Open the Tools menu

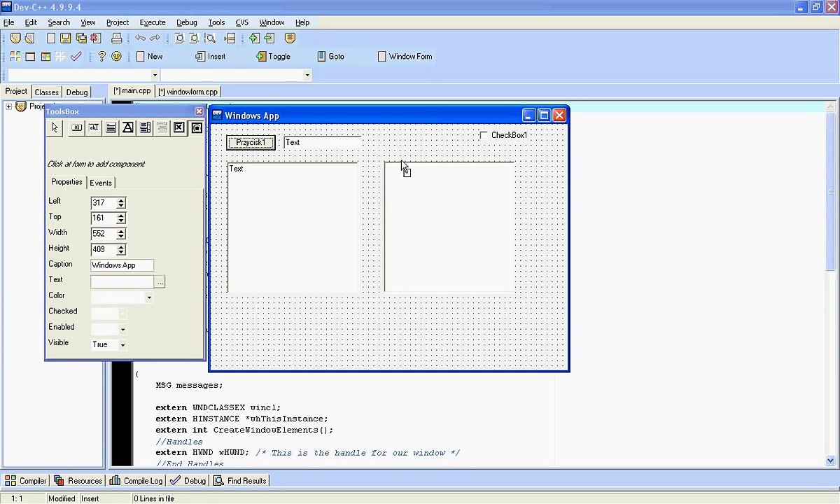(216, 22)
